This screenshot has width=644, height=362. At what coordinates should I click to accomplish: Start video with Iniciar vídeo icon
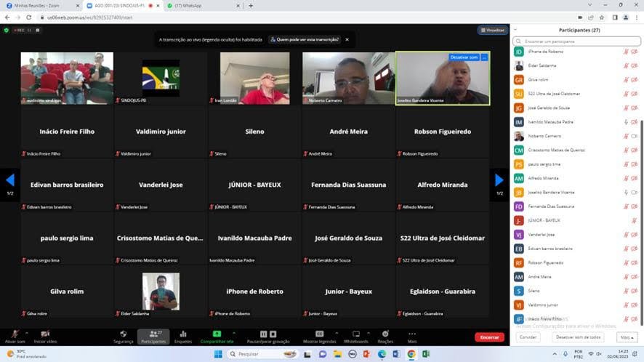(x=44, y=334)
